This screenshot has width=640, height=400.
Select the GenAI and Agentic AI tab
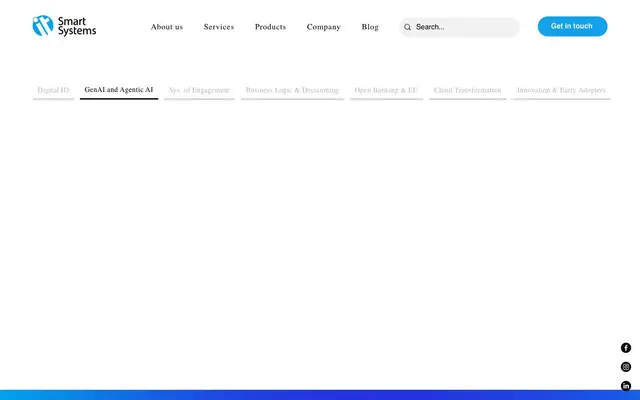119,90
